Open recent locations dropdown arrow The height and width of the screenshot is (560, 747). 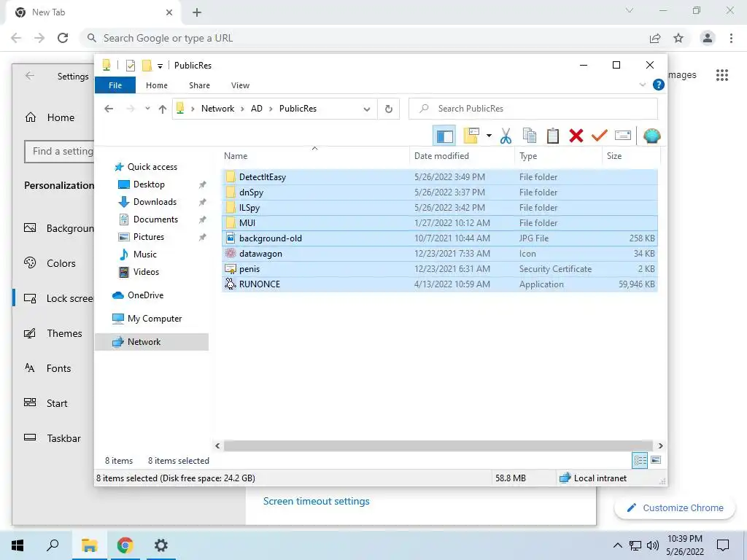tap(147, 109)
